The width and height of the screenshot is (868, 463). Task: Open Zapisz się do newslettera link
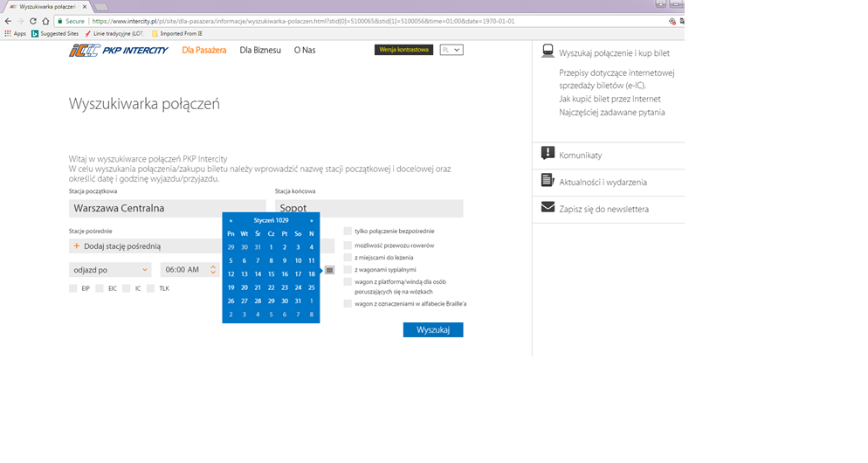[604, 210]
